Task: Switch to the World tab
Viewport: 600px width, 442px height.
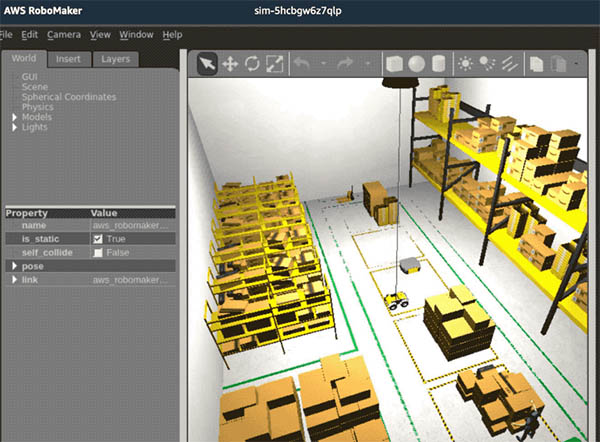Action: tap(24, 59)
